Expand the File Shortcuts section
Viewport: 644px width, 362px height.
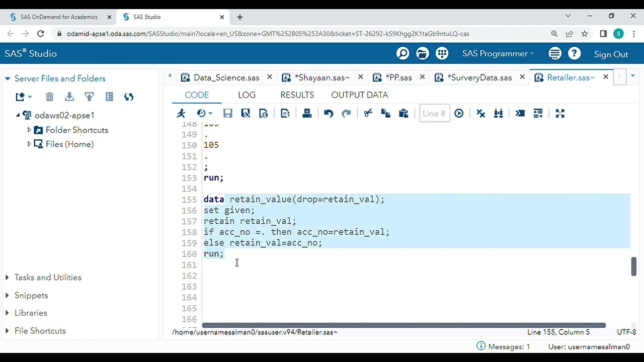click(x=7, y=331)
